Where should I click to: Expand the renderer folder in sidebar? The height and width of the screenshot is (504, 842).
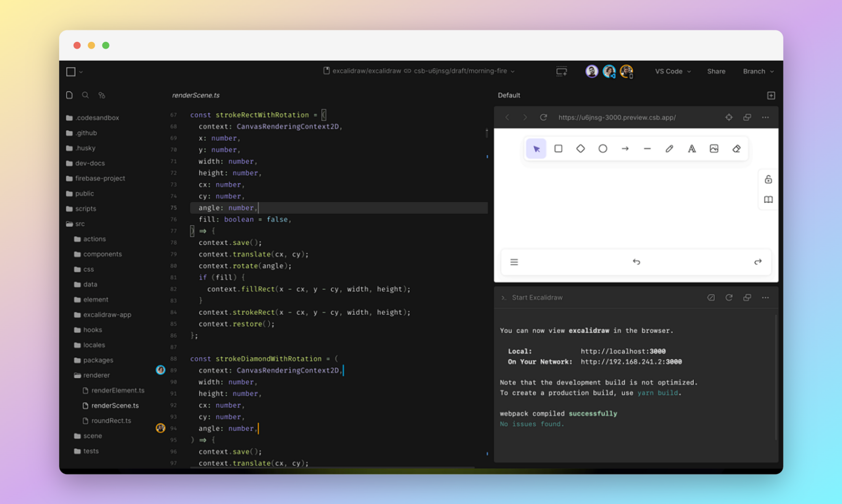click(x=96, y=375)
